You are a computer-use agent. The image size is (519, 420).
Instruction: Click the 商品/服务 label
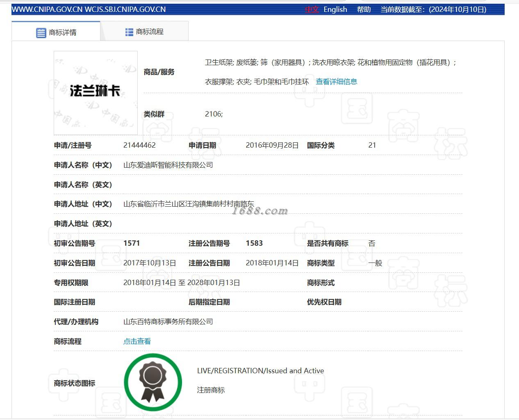[x=159, y=72]
